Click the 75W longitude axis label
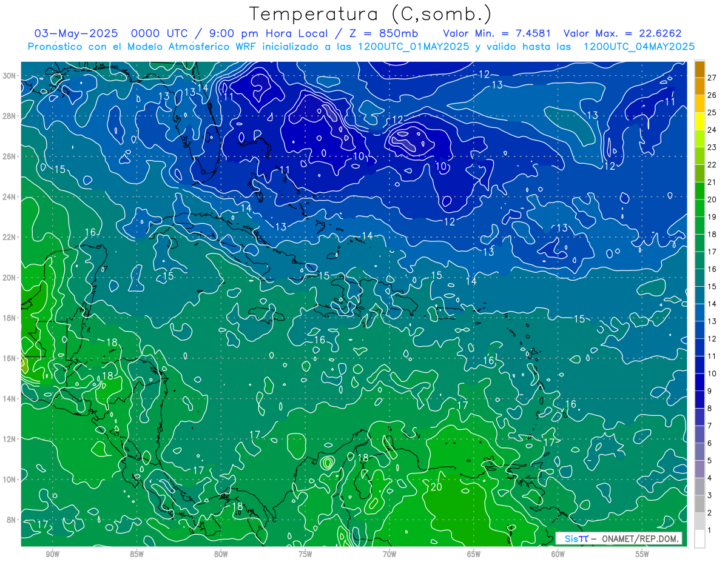728x562 pixels. coord(305,554)
